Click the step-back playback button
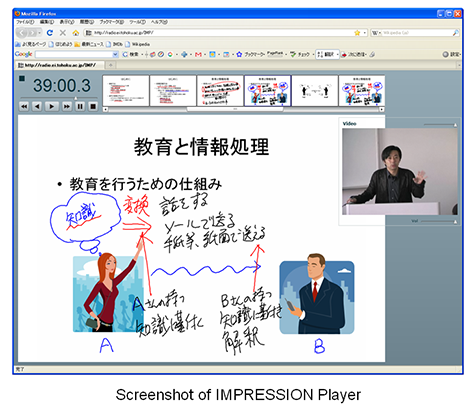Image resolution: width=476 pixels, height=415 pixels. tap(37, 107)
